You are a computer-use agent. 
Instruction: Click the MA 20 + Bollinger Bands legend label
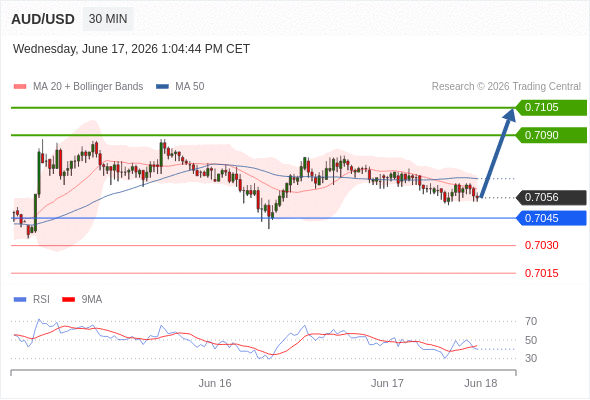88,87
